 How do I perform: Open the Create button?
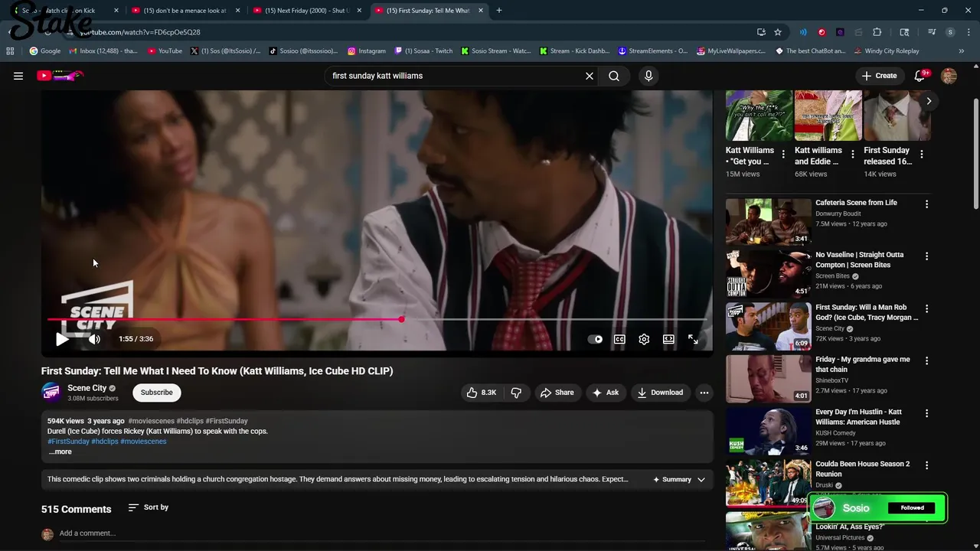pyautogui.click(x=879, y=76)
